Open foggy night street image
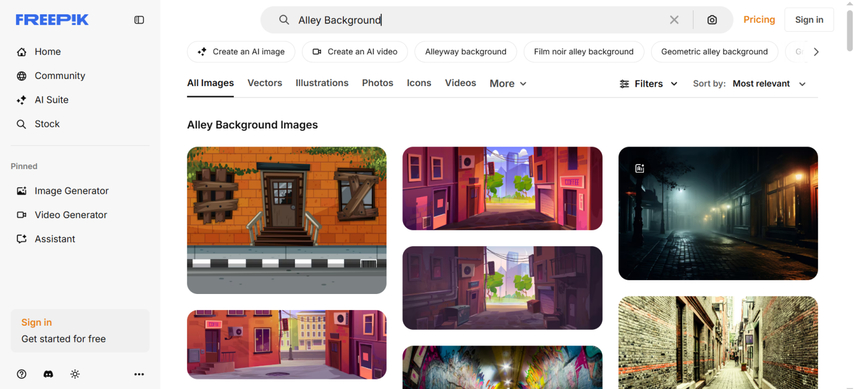 718,213
